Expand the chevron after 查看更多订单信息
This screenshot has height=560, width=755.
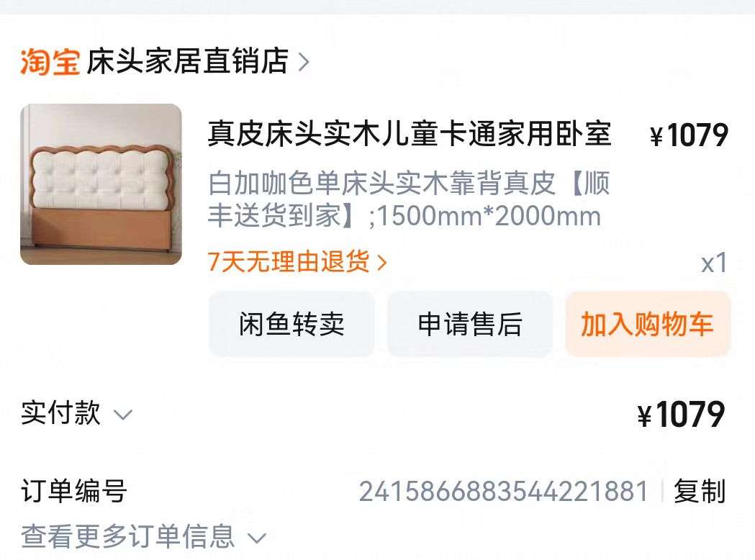257,538
